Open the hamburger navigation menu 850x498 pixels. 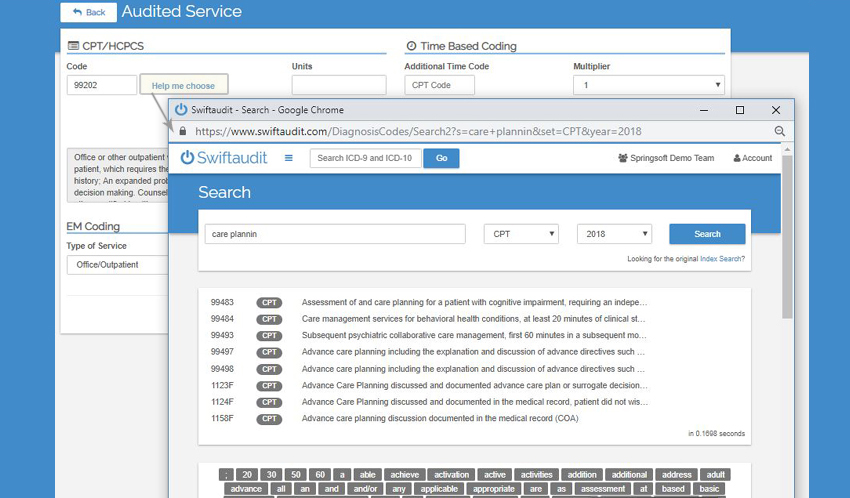pyautogui.click(x=289, y=158)
